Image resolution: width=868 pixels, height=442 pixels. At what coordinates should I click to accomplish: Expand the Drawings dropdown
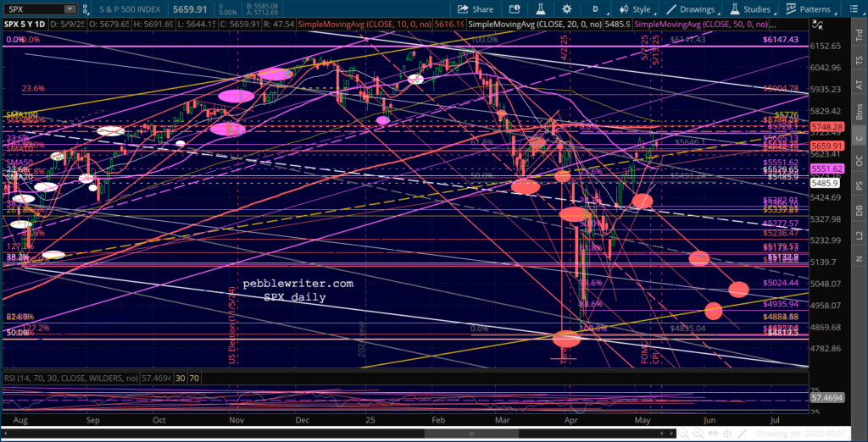[690, 9]
